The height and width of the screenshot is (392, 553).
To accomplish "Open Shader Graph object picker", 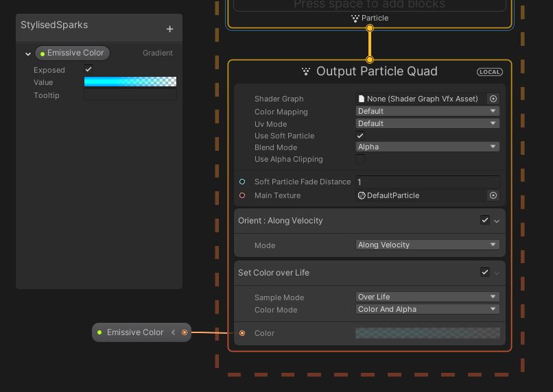I will (493, 99).
